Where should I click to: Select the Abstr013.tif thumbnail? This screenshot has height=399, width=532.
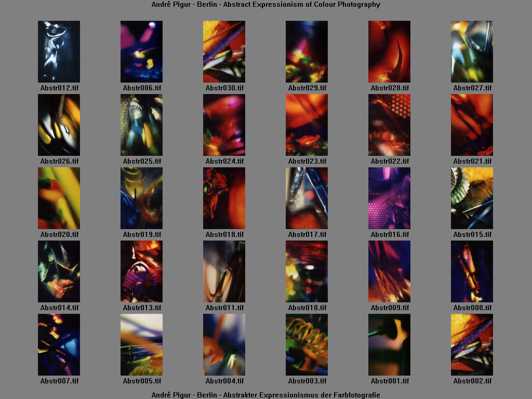tap(141, 271)
